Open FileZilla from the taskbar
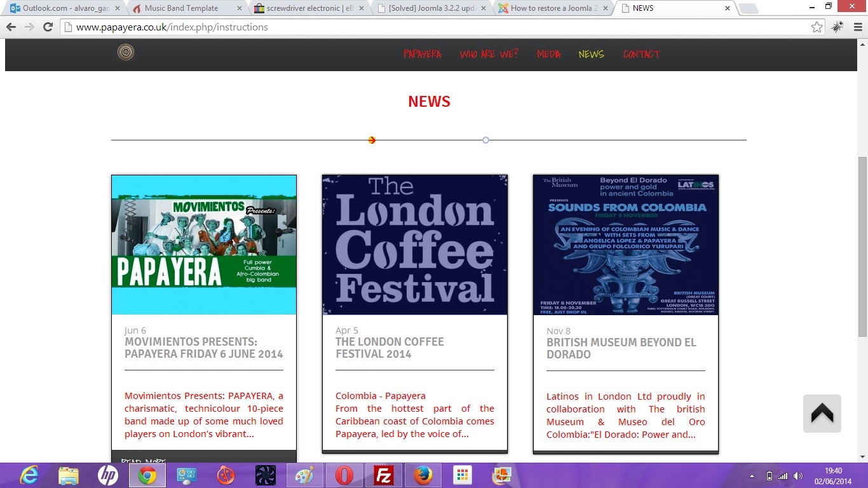Screen dimensions: 868x488 coord(384,475)
